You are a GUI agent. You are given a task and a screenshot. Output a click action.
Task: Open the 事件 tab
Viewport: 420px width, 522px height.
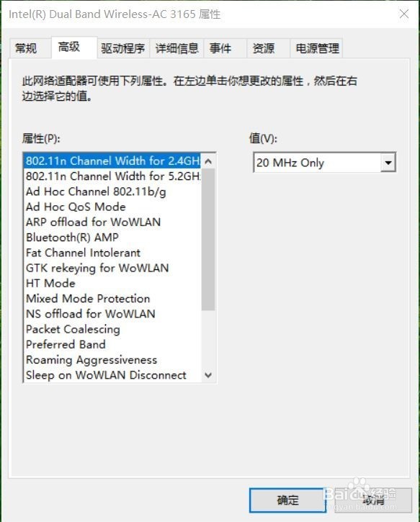tap(220, 48)
